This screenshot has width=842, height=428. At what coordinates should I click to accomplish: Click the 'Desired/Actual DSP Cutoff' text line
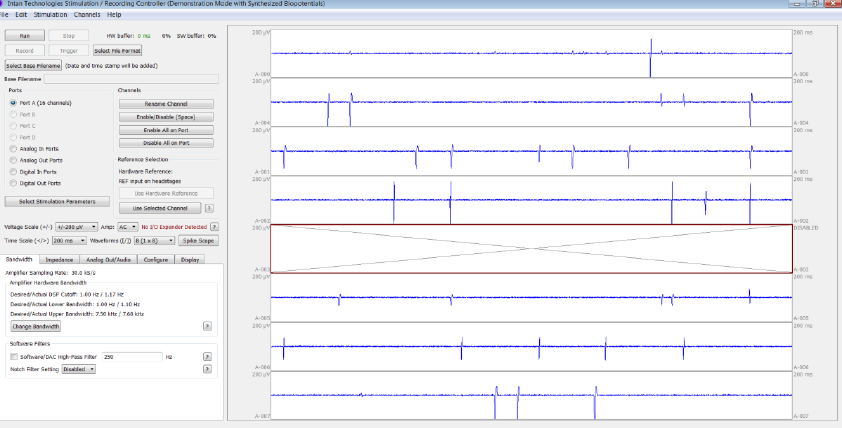tap(67, 294)
